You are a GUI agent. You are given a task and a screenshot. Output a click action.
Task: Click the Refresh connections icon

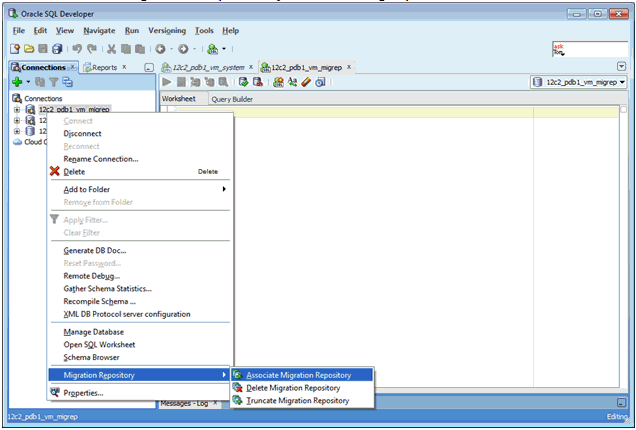coord(40,82)
